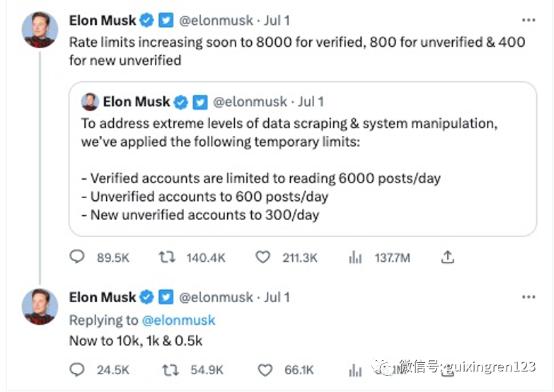
Task: Like the tweet with 211.3K likes
Action: coord(263,258)
